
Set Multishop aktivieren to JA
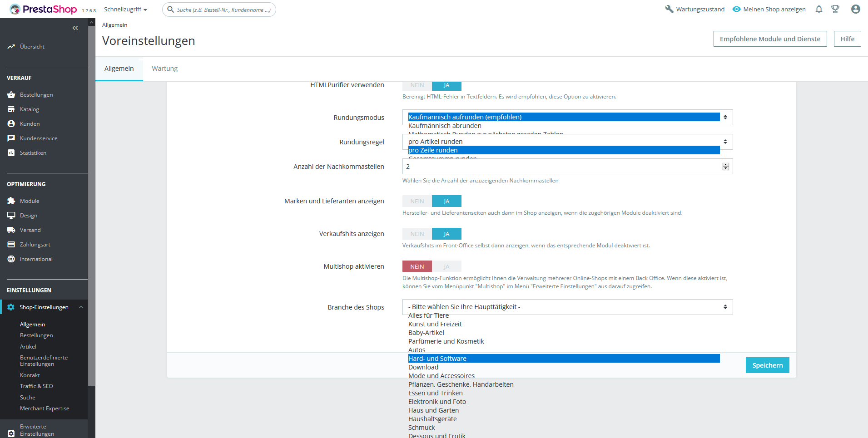point(446,266)
